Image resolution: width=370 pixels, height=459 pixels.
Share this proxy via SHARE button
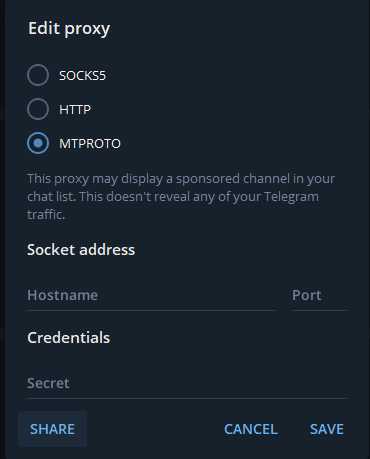point(52,429)
